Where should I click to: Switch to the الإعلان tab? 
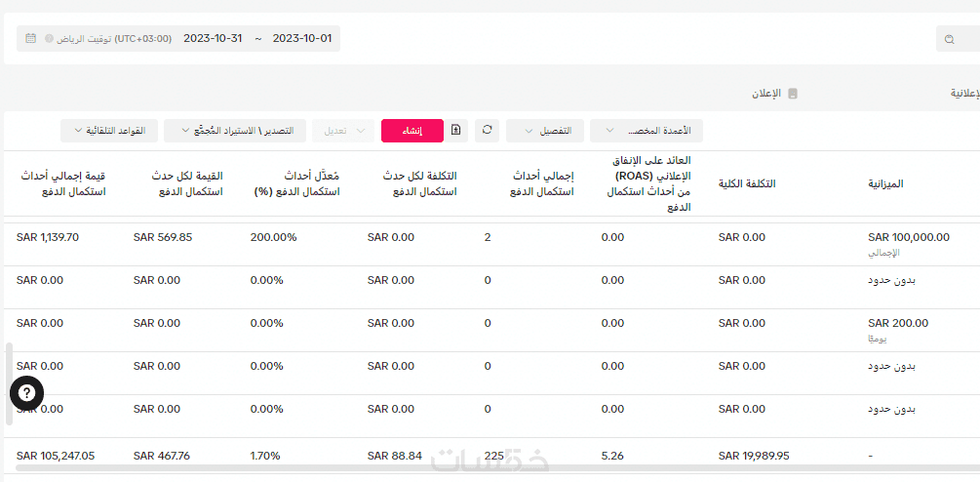click(x=765, y=94)
